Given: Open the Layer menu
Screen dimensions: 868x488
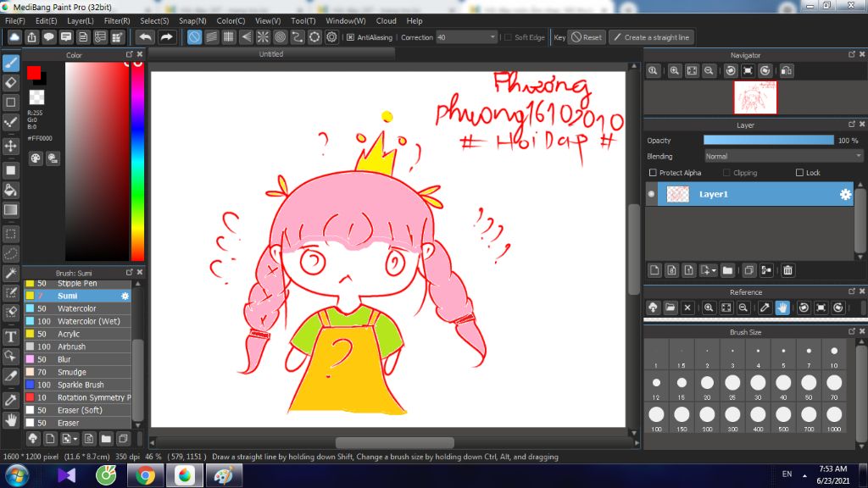Looking at the screenshot, I should [x=81, y=21].
